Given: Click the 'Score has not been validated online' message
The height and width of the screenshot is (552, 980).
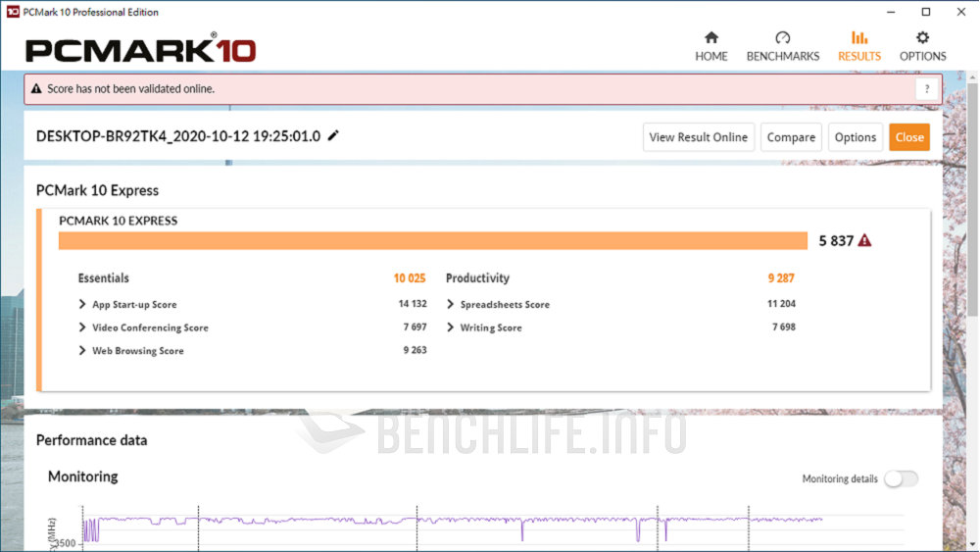Looking at the screenshot, I should 130,89.
